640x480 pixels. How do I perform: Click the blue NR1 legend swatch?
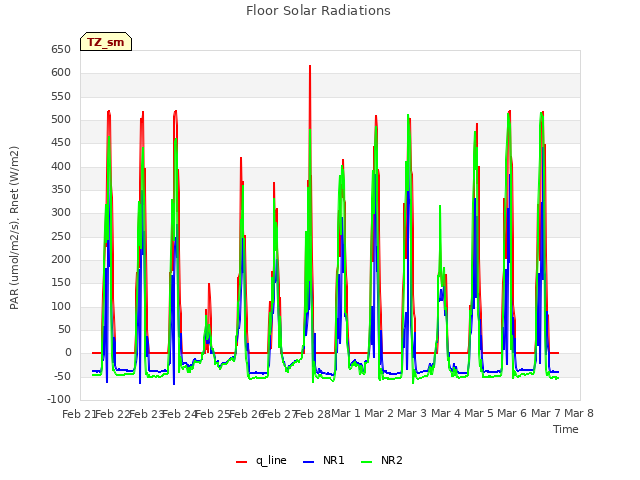309,462
